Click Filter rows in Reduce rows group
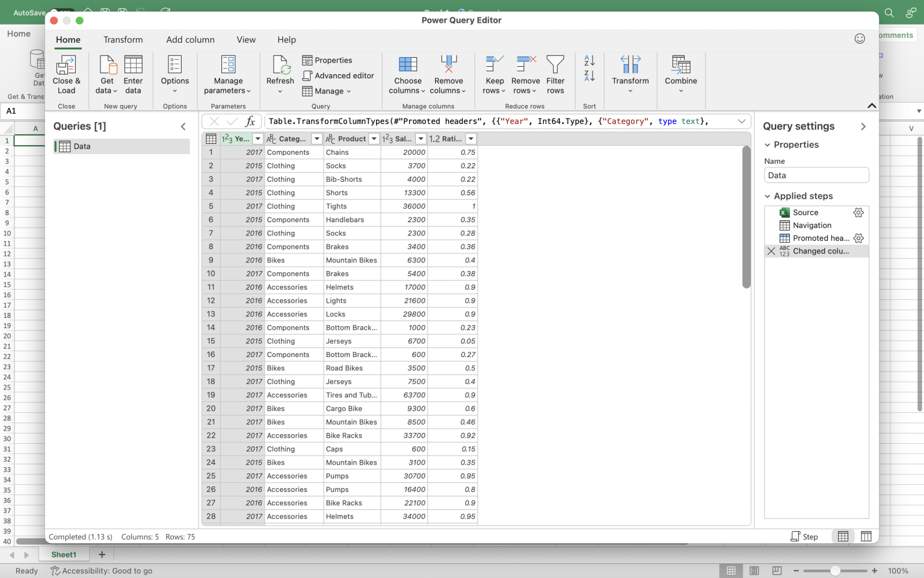 click(x=555, y=73)
